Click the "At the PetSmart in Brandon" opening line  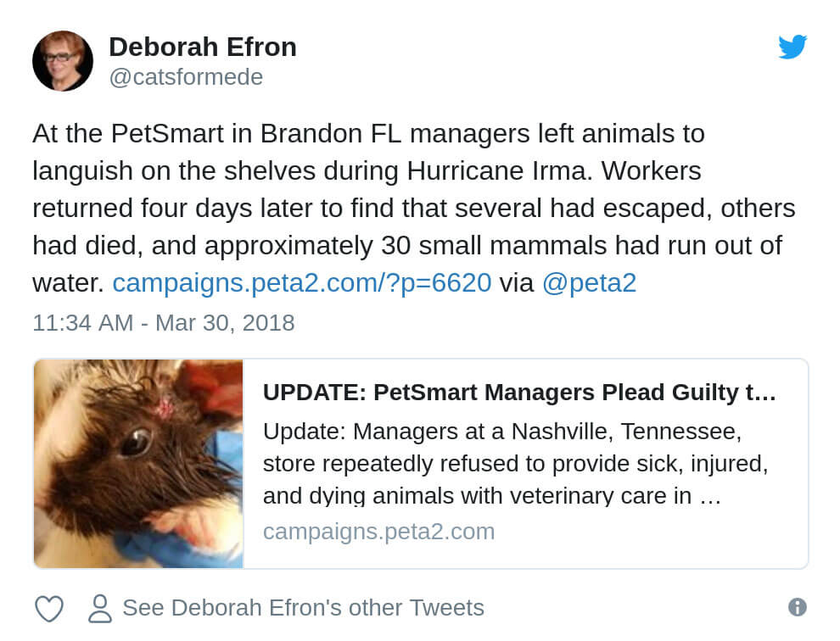click(x=368, y=133)
